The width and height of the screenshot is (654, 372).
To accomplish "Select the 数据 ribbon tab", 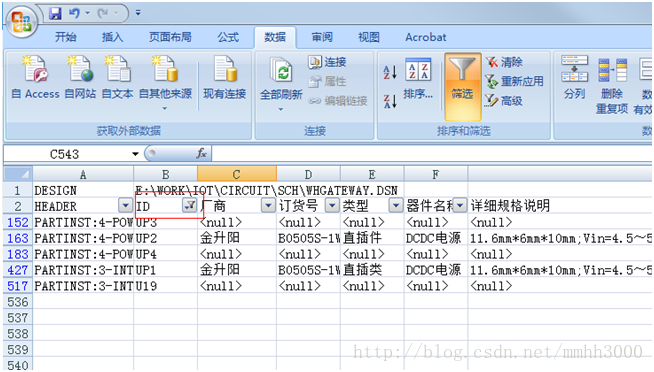I will pyautogui.click(x=275, y=37).
